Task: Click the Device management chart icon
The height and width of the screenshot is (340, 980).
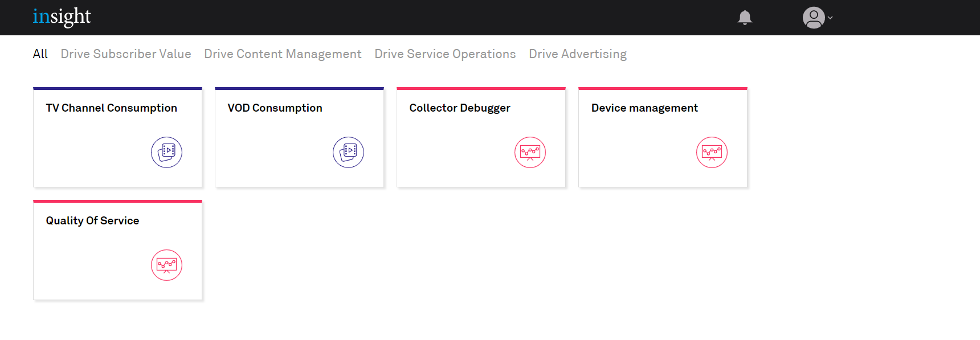Action: click(x=712, y=152)
